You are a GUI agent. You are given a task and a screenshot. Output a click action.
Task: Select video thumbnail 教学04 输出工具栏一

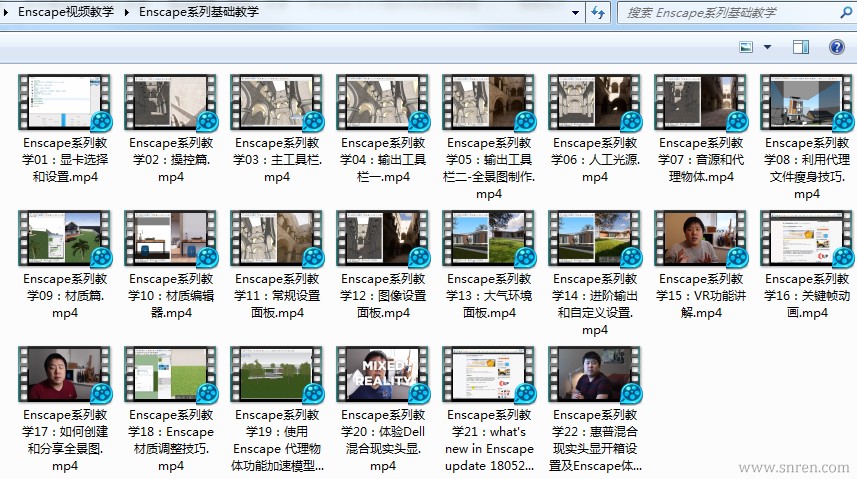pyautogui.click(x=383, y=103)
